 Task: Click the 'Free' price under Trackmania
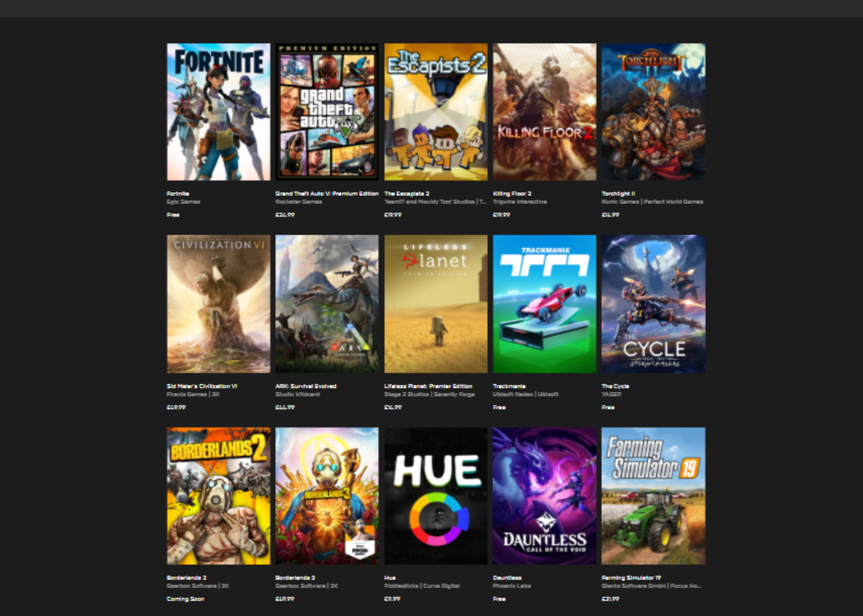499,408
